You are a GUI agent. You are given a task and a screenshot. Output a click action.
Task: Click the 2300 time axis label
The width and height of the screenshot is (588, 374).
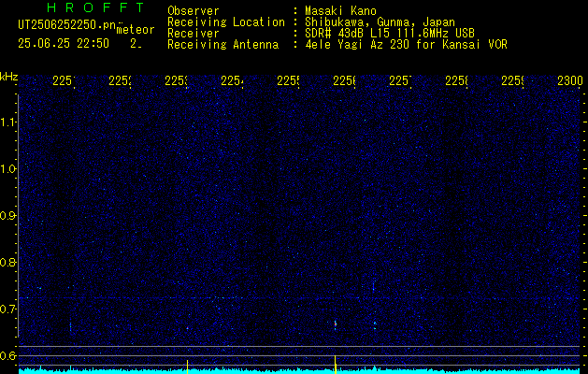pyautogui.click(x=570, y=81)
